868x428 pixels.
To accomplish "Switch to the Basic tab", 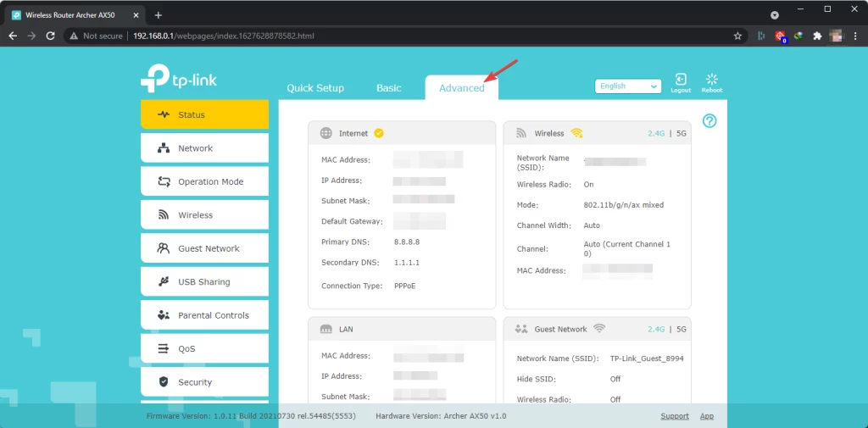I will (388, 88).
